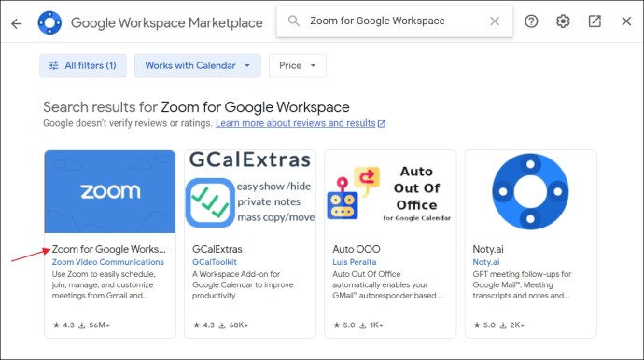Image resolution: width=644 pixels, height=360 pixels.
Task: Open the Auto OOO app title
Action: pos(357,249)
